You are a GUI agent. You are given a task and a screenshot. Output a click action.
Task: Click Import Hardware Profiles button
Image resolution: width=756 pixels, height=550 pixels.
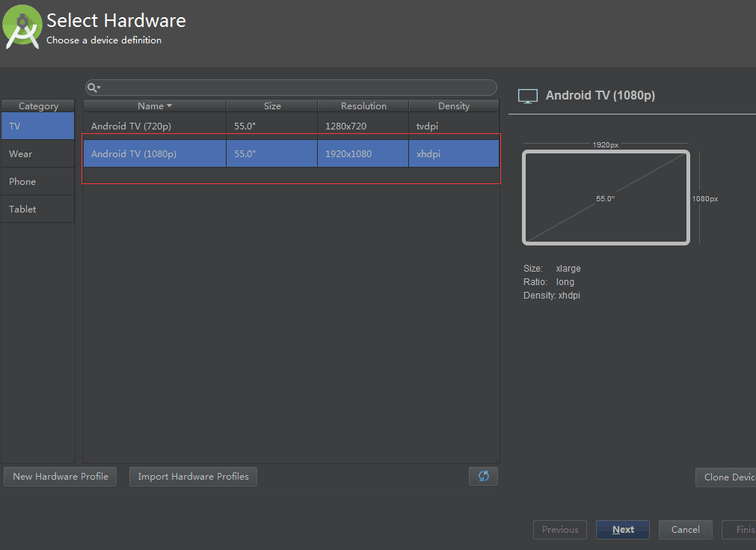coord(193,477)
